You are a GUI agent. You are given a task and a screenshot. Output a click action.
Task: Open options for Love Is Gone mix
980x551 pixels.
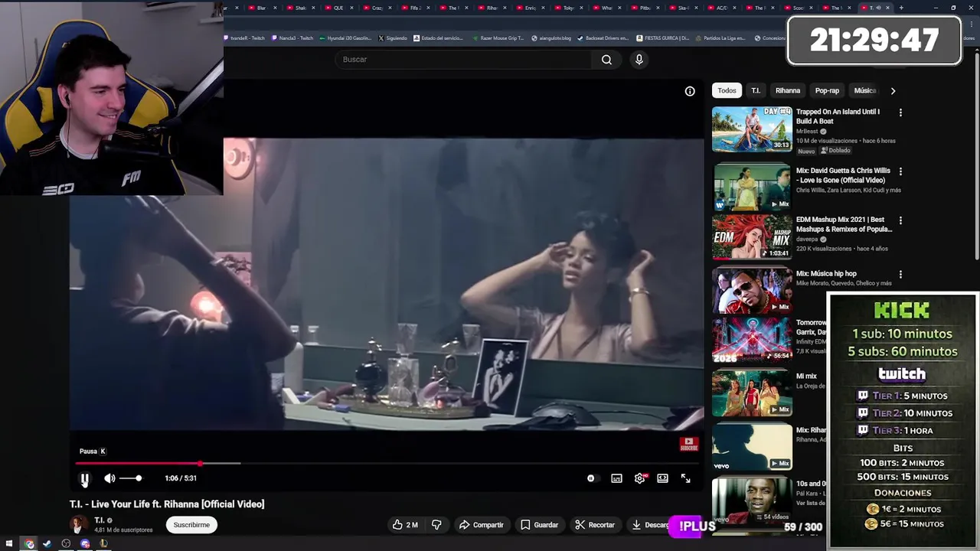point(900,171)
